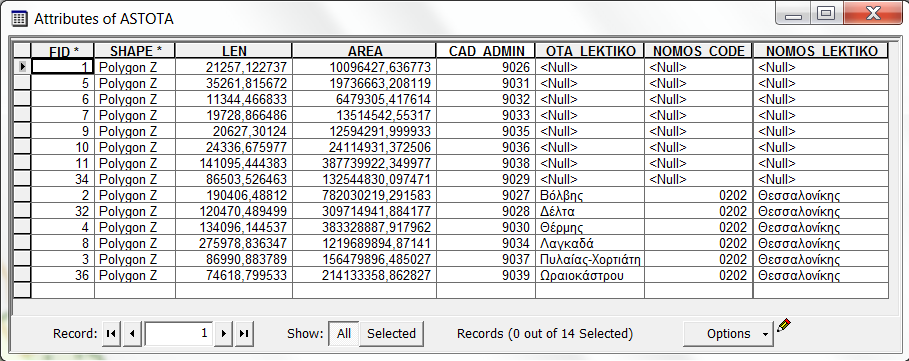Show all records
This screenshot has height=361, width=909.
(344, 334)
